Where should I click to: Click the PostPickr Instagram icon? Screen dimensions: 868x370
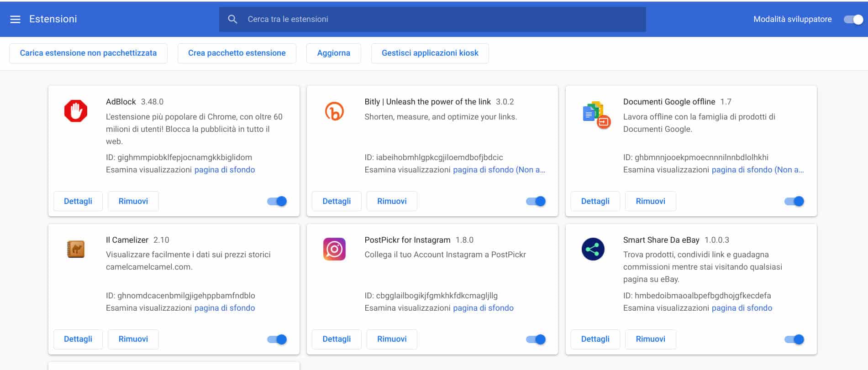click(334, 249)
